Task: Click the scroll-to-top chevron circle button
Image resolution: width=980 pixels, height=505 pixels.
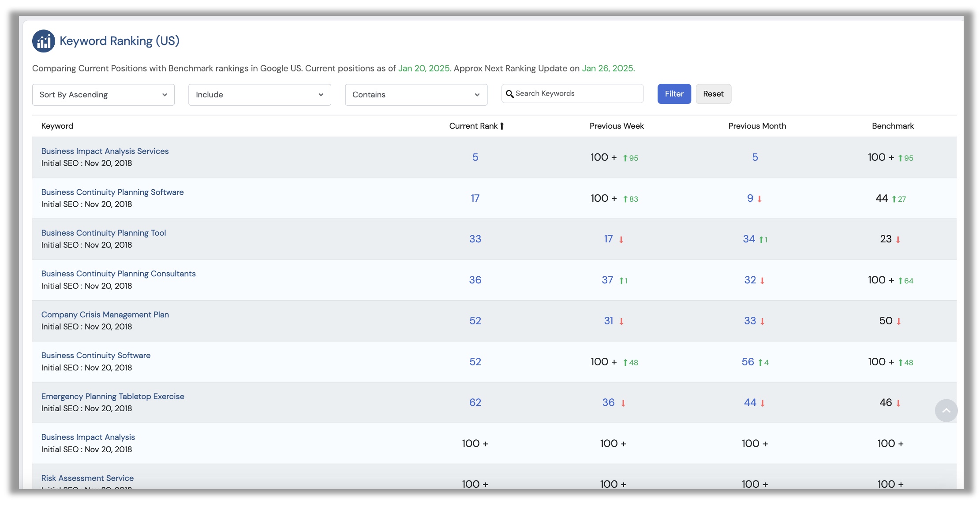Action: coord(946,411)
